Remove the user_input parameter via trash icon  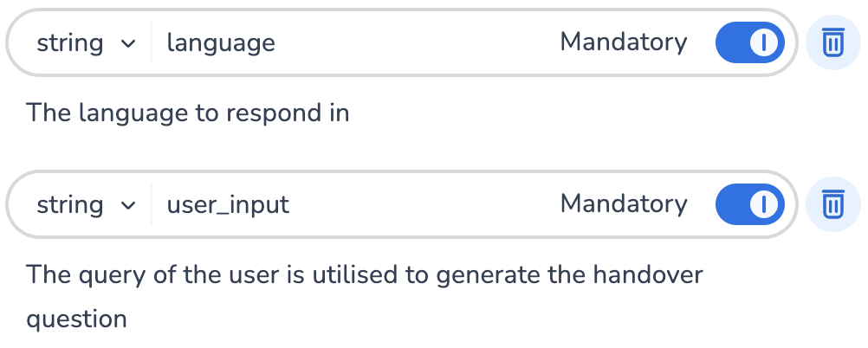click(832, 204)
